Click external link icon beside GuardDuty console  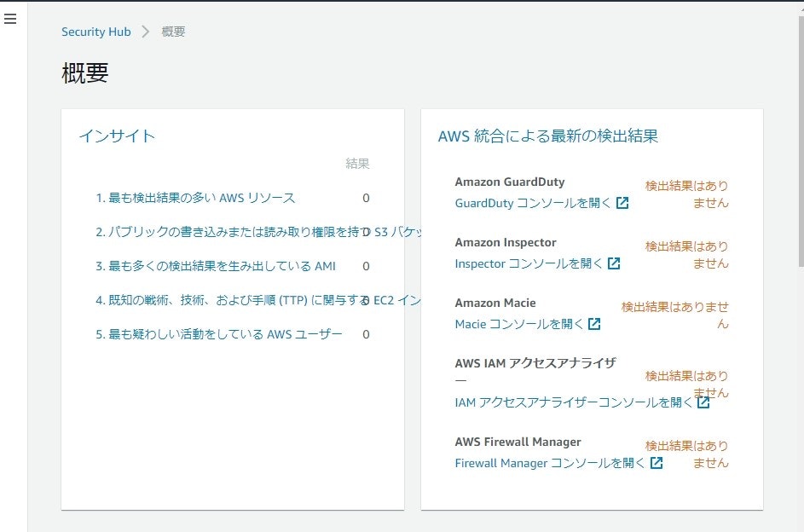pos(622,203)
